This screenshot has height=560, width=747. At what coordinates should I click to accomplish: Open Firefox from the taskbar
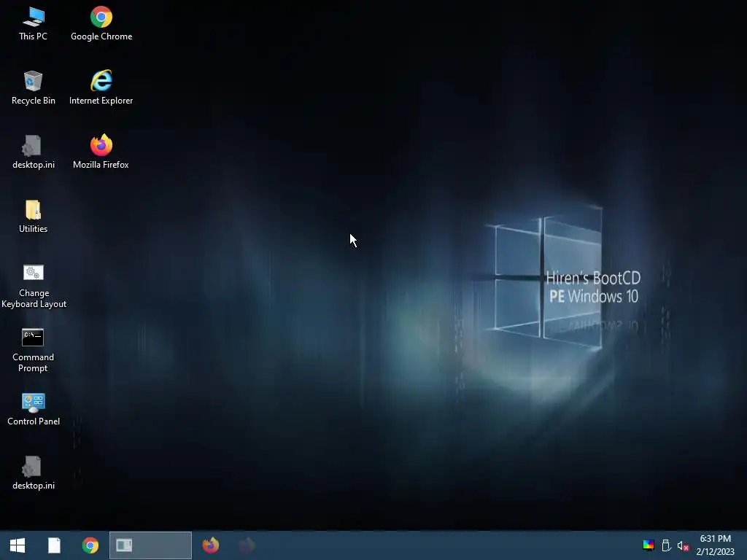pos(211,545)
